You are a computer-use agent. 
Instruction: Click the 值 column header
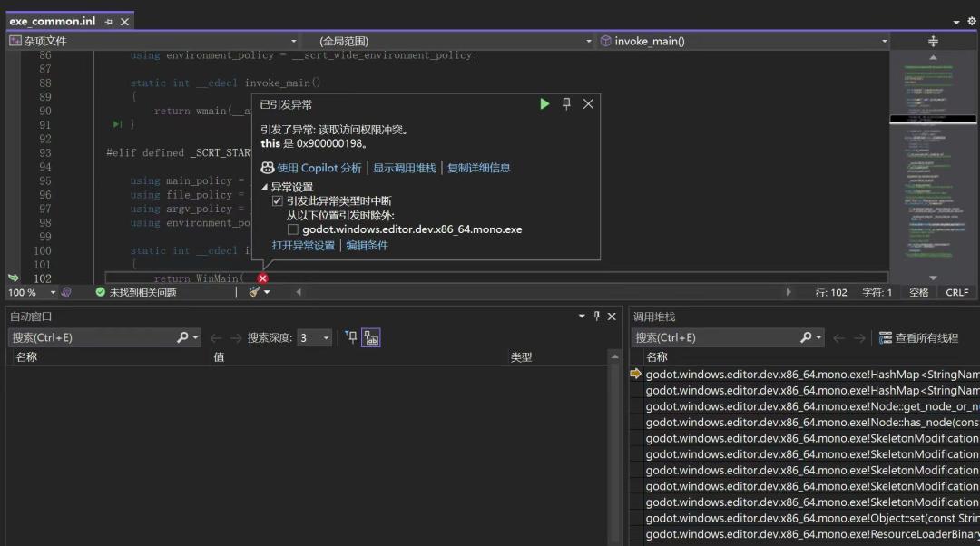pyautogui.click(x=219, y=356)
